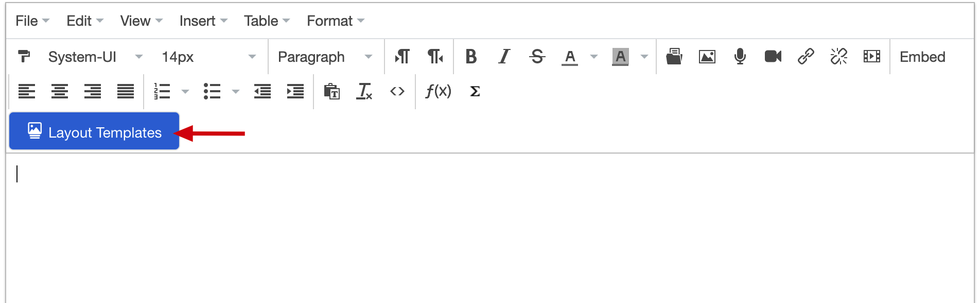The image size is (980, 303).
Task: Insert equation with f(x) icon
Action: [438, 91]
